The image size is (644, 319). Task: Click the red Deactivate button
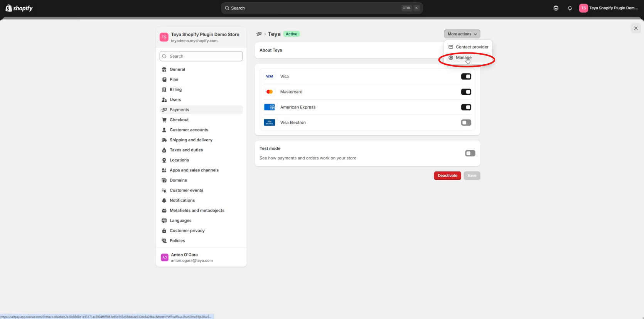point(447,176)
